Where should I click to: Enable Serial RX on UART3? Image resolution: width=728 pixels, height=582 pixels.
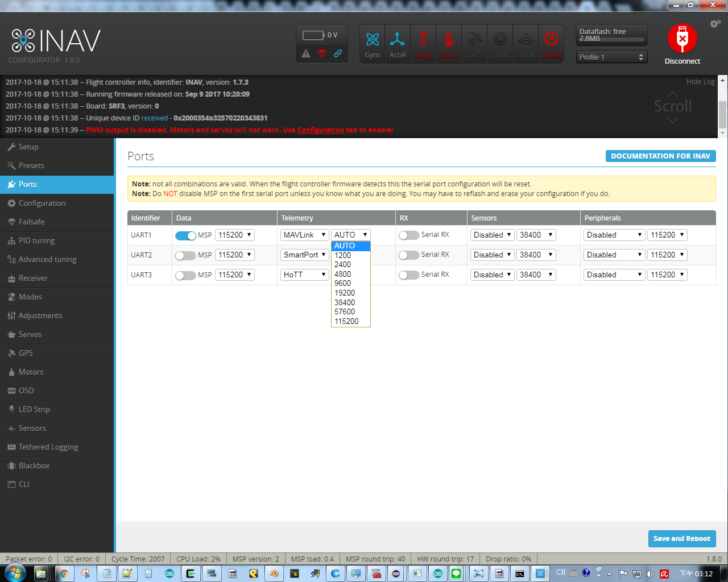[x=409, y=275]
